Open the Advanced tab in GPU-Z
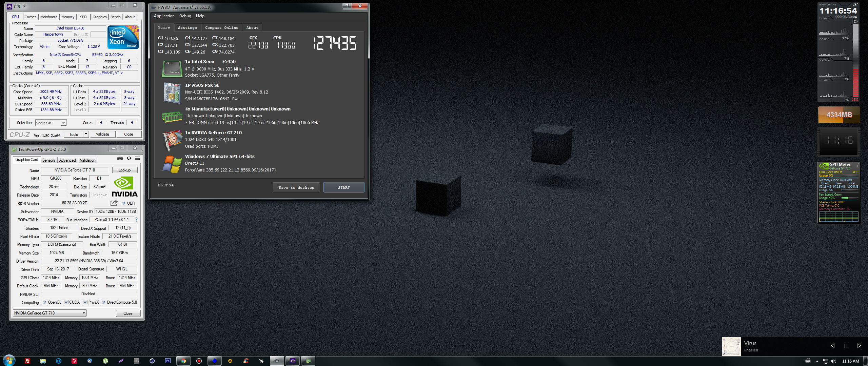This screenshot has height=366, width=868. (67, 160)
